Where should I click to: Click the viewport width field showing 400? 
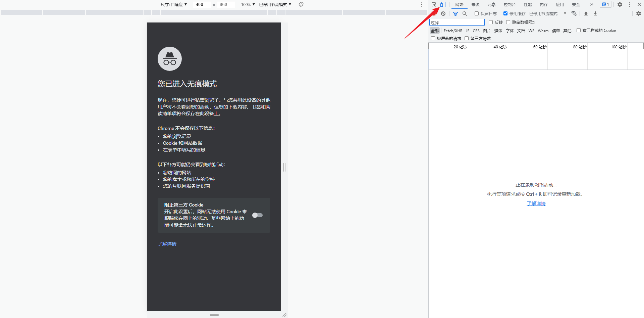tap(202, 4)
